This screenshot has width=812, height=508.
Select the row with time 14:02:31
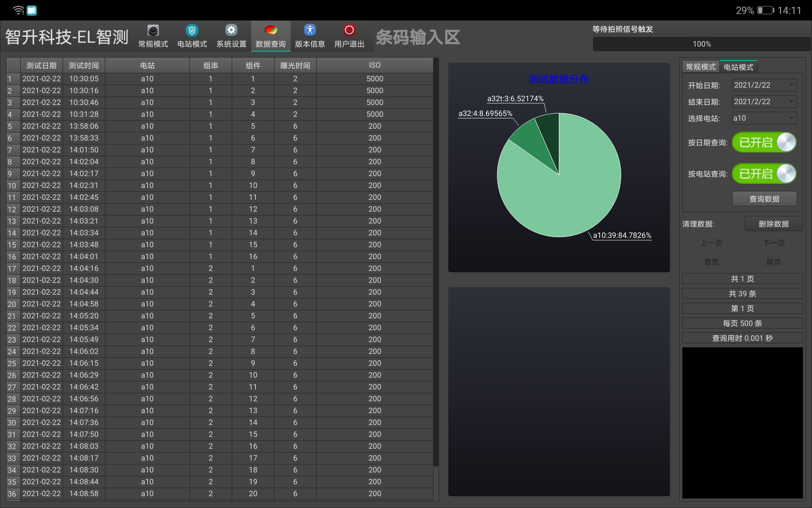(219, 185)
